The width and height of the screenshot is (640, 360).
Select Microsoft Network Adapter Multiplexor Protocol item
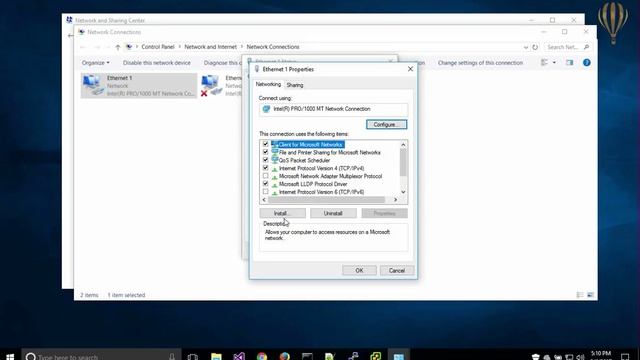330,176
